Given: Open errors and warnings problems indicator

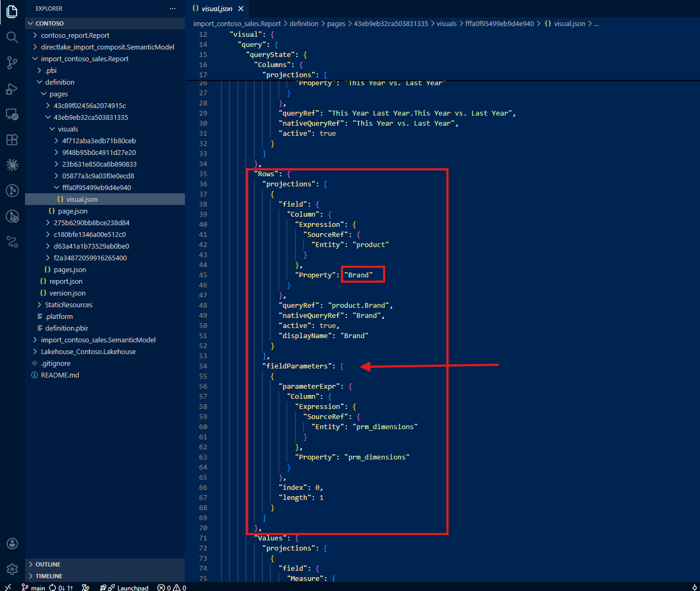Looking at the screenshot, I should pyautogui.click(x=172, y=588).
